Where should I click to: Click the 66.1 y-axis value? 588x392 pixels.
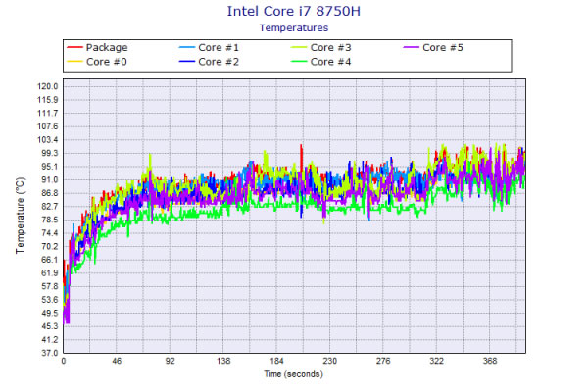click(x=50, y=260)
